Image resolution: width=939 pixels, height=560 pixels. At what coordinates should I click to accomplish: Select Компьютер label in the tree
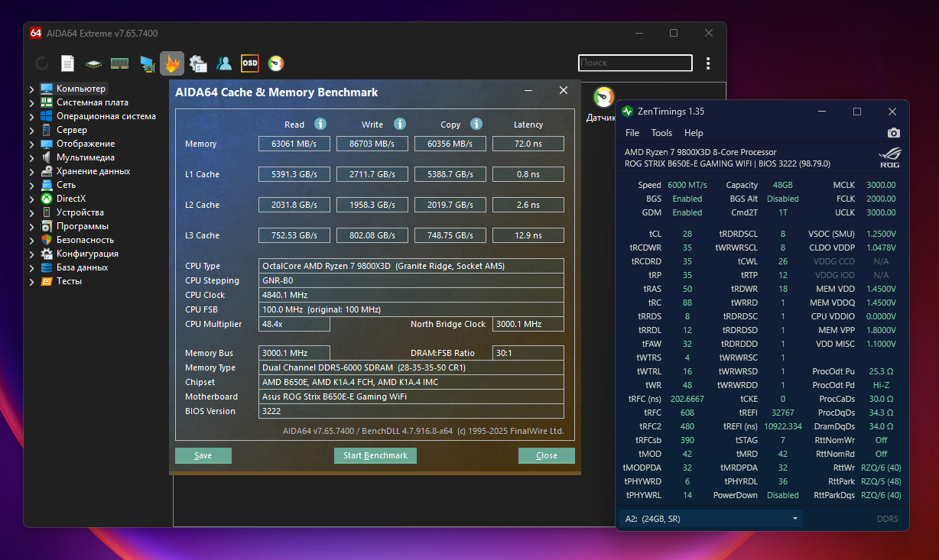tap(81, 89)
